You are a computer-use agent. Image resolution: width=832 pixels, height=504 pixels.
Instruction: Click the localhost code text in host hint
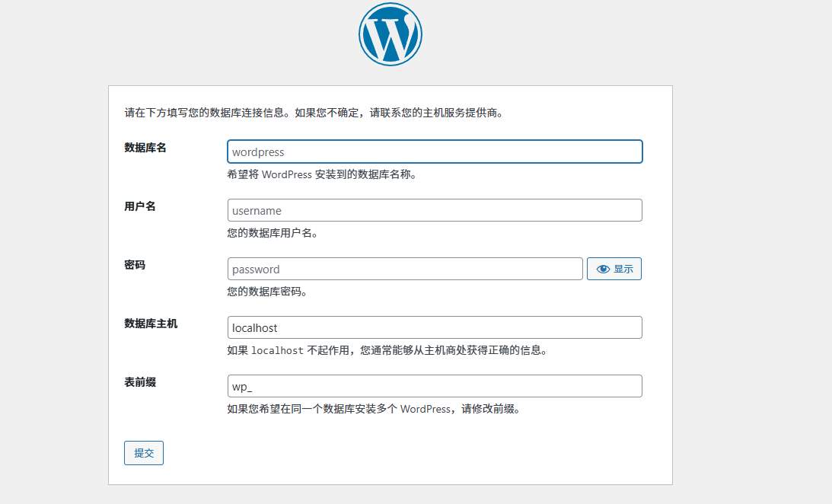pos(277,351)
